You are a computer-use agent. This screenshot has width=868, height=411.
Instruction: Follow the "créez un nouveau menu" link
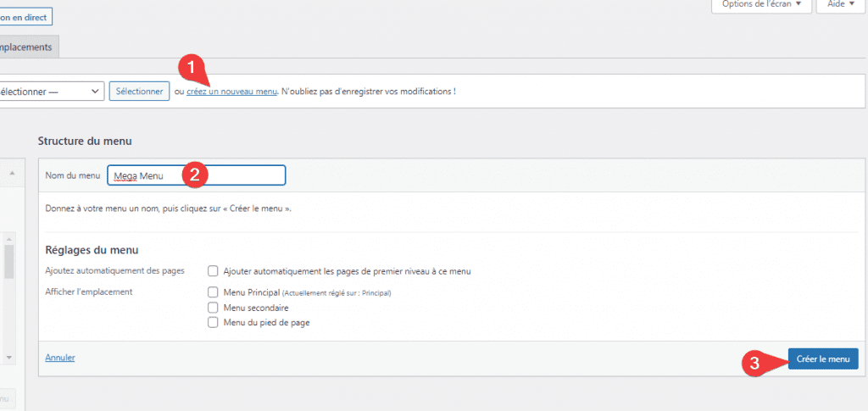tap(231, 92)
